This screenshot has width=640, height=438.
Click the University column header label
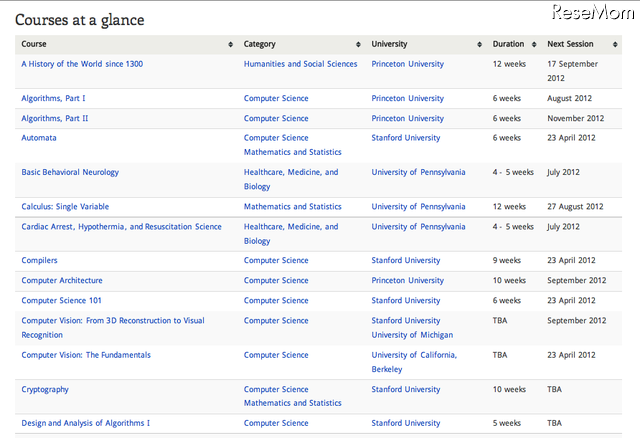(389, 44)
